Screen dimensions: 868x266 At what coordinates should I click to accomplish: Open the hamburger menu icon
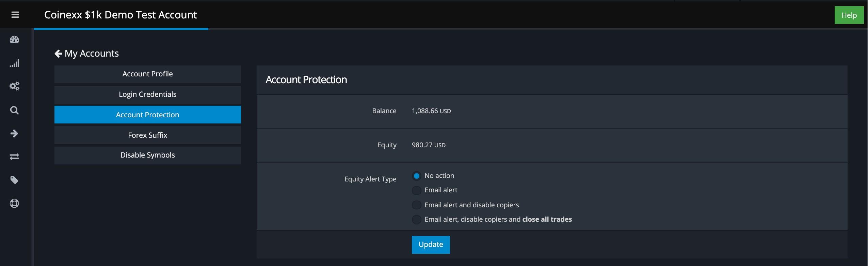(x=15, y=15)
